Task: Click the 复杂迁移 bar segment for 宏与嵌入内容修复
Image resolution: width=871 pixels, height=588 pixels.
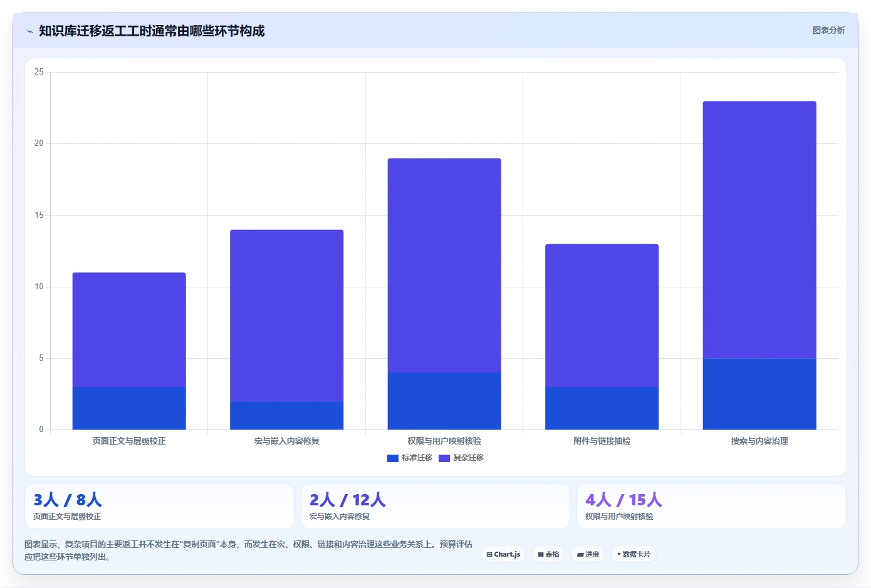Action: (287, 315)
